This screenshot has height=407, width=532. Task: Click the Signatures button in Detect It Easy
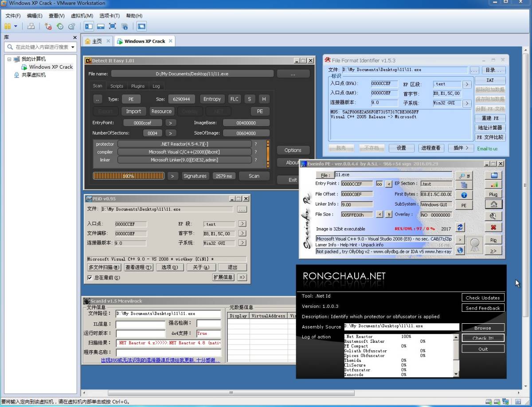tap(195, 176)
